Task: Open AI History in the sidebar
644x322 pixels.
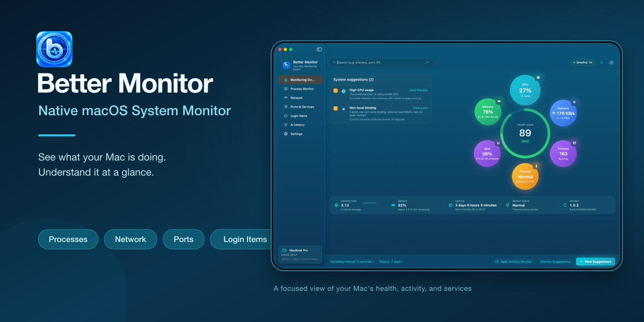Action: pyautogui.click(x=300, y=125)
